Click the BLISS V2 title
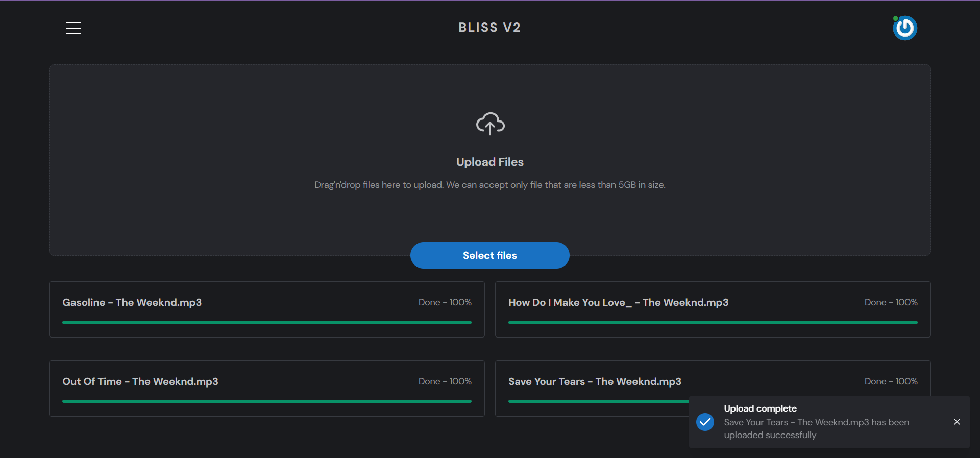Viewport: 980px width, 458px height. coord(489,28)
